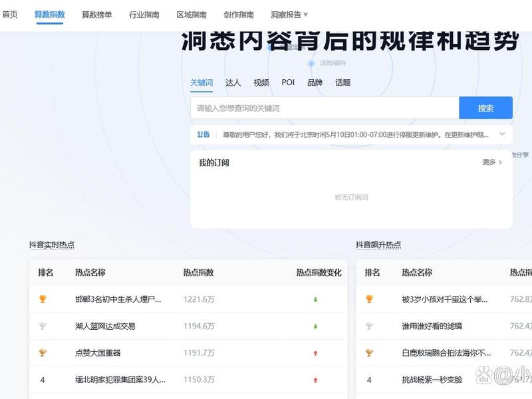The image size is (532, 399).
Task: Switch to the 话题 search tab
Action: point(342,82)
